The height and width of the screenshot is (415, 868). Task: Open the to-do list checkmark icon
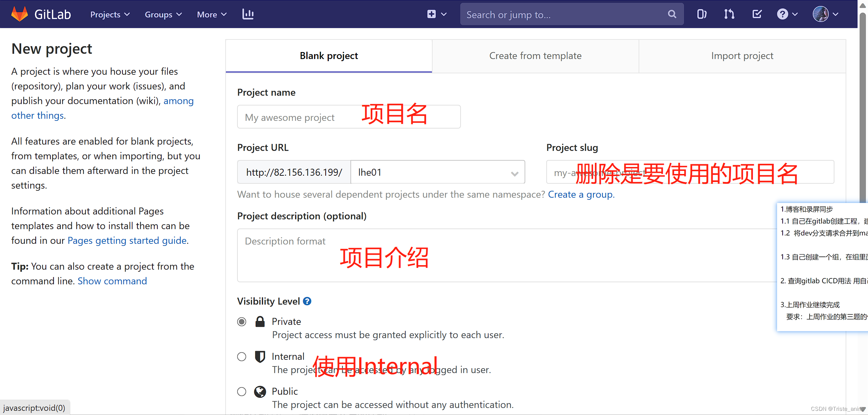click(x=757, y=14)
